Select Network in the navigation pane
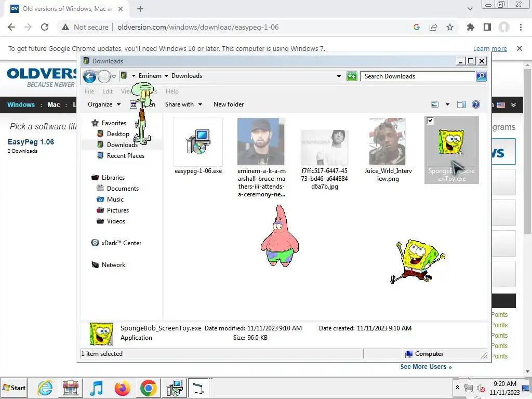Screen dimensions: 532x399 [x=113, y=264]
